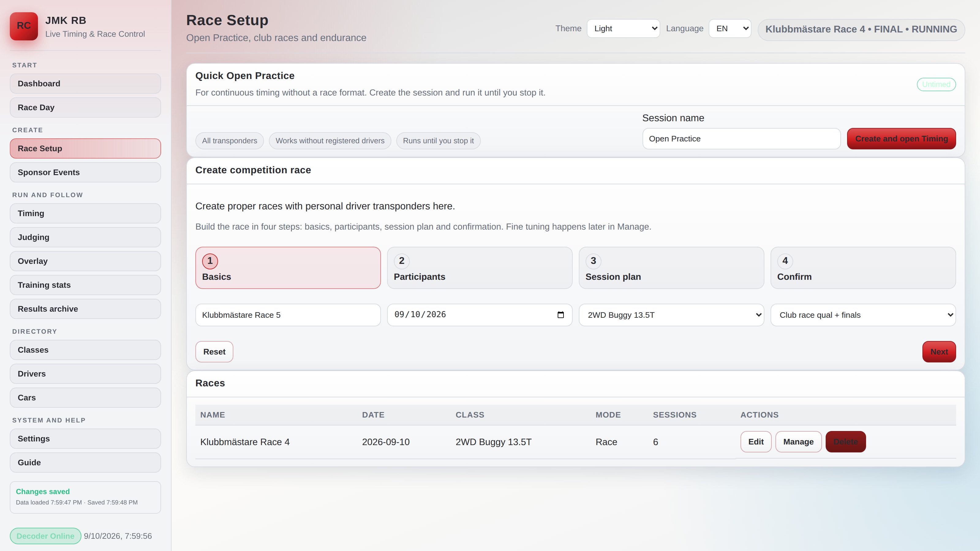Screen dimensions: 980x551
Task: Delete the Klubbmästare Race 4 row
Action: click(845, 441)
